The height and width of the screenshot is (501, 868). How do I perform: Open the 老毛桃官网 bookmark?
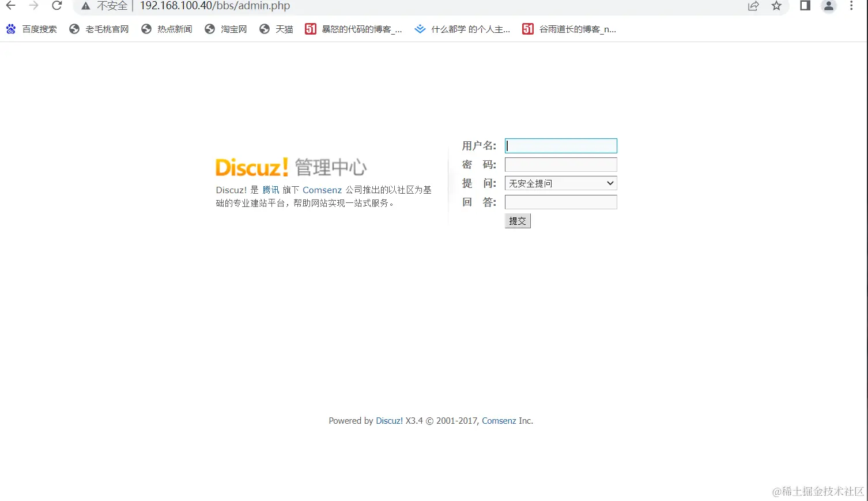tap(99, 29)
